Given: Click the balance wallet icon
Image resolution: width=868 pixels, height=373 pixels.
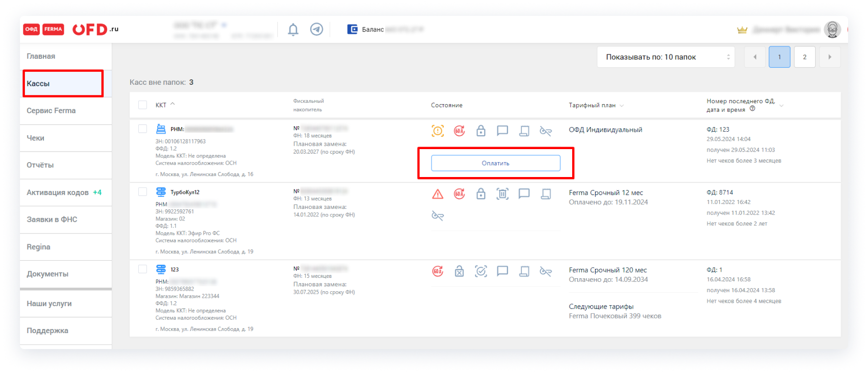Looking at the screenshot, I should (352, 29).
